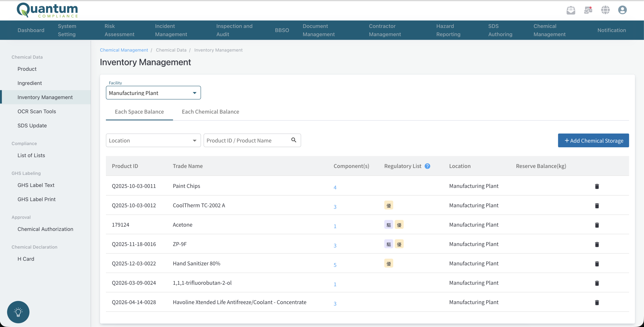This screenshot has width=644, height=327.
Task: Expand the Facility Manufacturing Plant dropdown
Action: (x=153, y=93)
